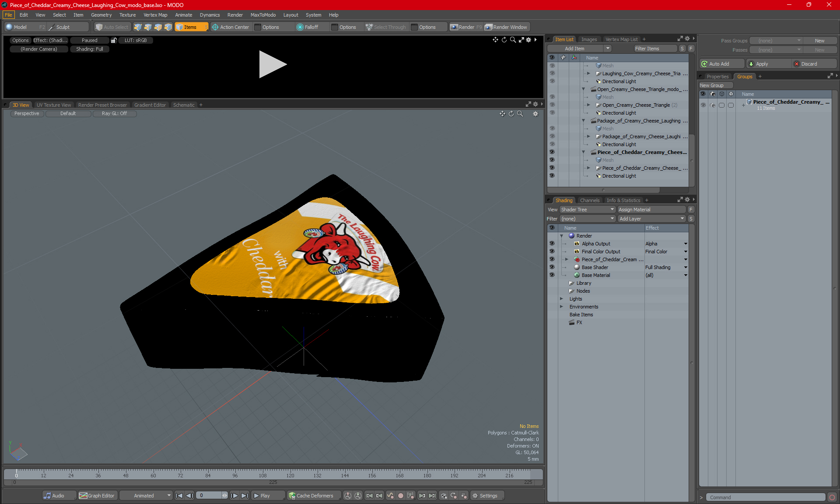The width and height of the screenshot is (840, 504).
Task: Click the Command input field
Action: click(766, 497)
